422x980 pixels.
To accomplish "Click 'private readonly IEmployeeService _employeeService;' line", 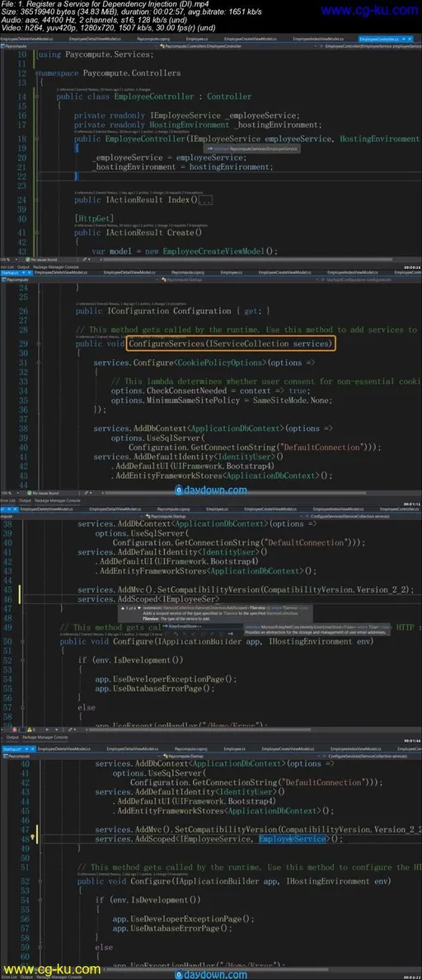I will (187, 115).
